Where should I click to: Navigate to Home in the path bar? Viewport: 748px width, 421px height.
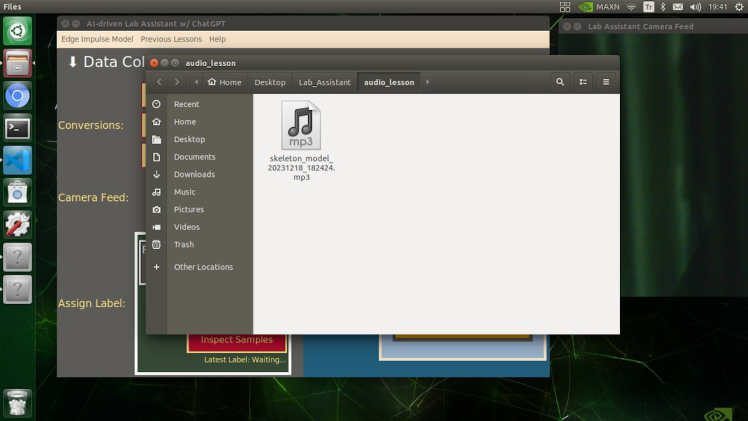tap(225, 82)
